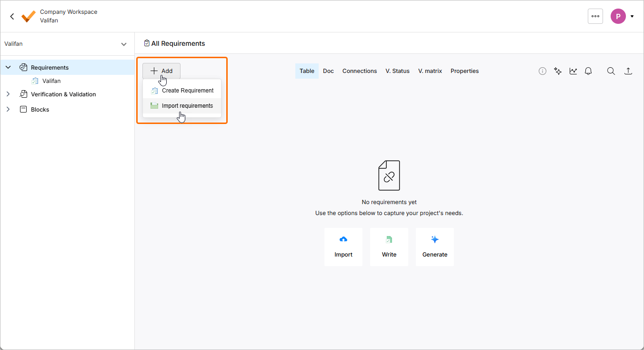The width and height of the screenshot is (644, 350).
Task: Click the Valifan name under Company Workspace
Action: (x=49, y=21)
